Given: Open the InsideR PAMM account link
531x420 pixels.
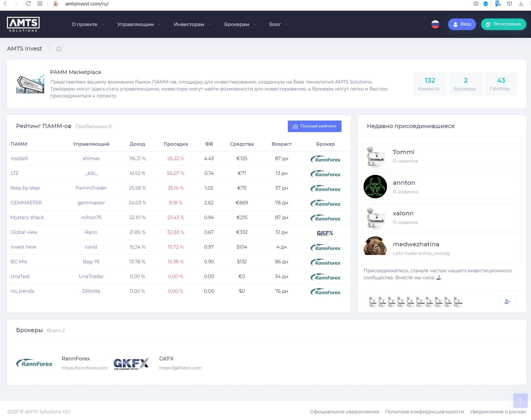Looking at the screenshot, I should tap(19, 158).
